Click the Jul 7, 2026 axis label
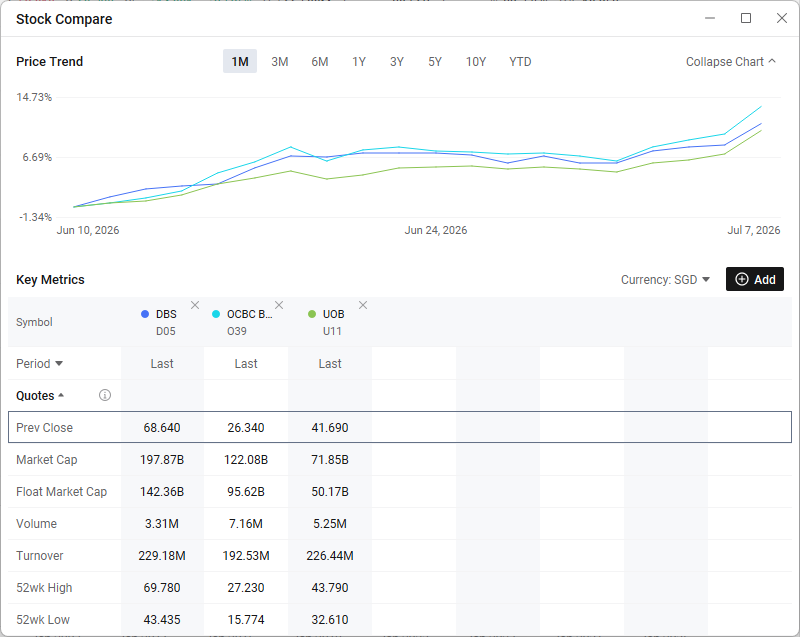The width and height of the screenshot is (800, 637). click(x=754, y=231)
